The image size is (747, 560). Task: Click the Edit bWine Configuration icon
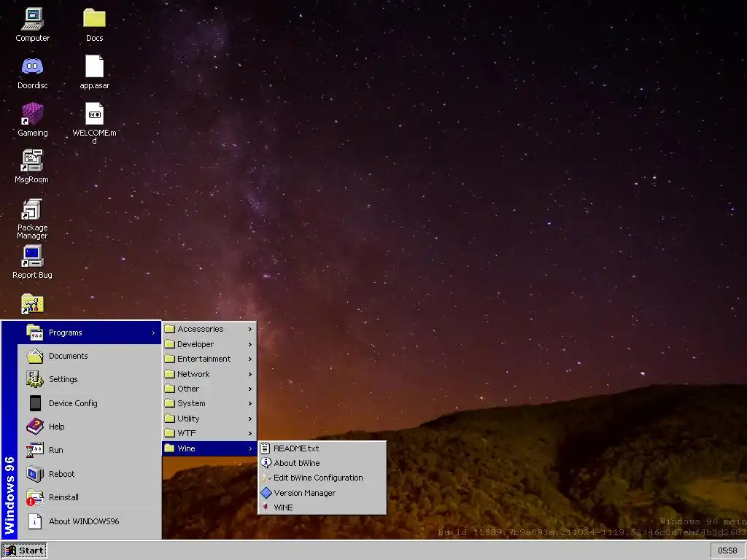[x=266, y=478]
